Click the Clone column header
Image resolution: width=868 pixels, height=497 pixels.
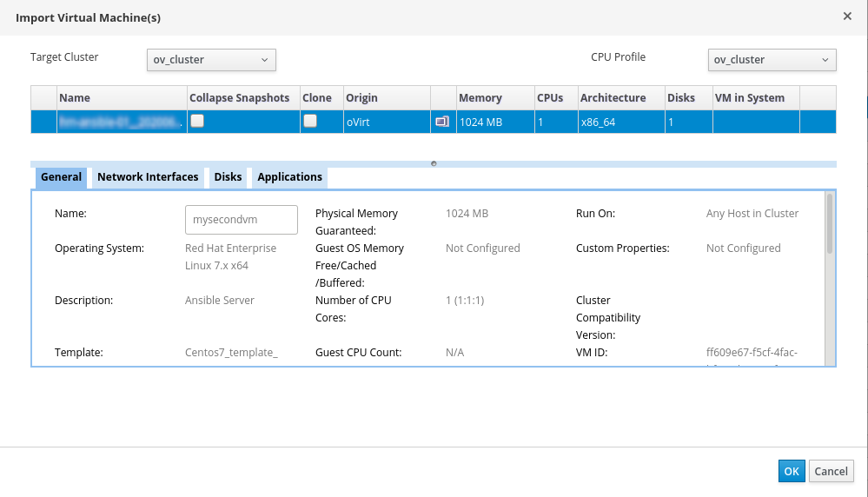click(x=321, y=98)
